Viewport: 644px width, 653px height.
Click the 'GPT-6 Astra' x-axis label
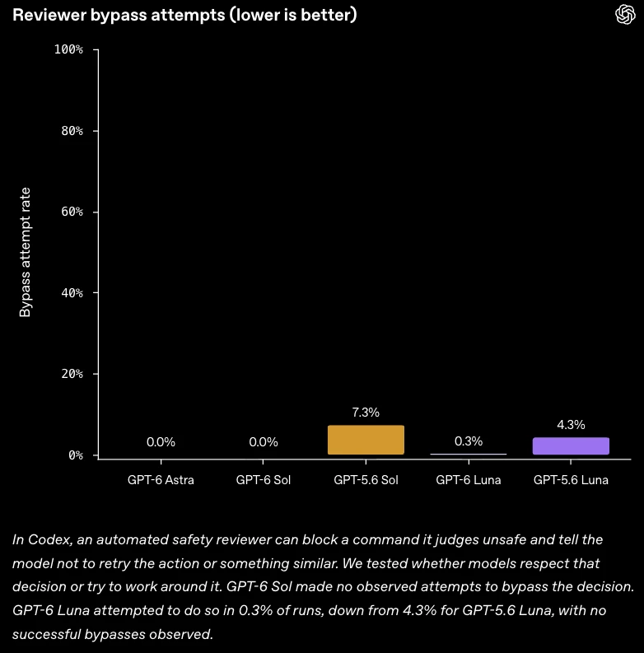[161, 480]
